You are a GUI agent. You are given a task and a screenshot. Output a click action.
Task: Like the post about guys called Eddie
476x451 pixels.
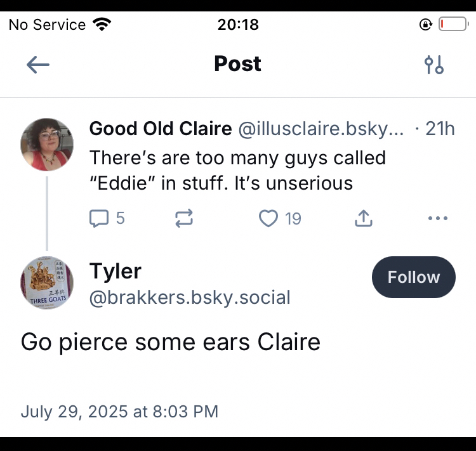tap(269, 219)
